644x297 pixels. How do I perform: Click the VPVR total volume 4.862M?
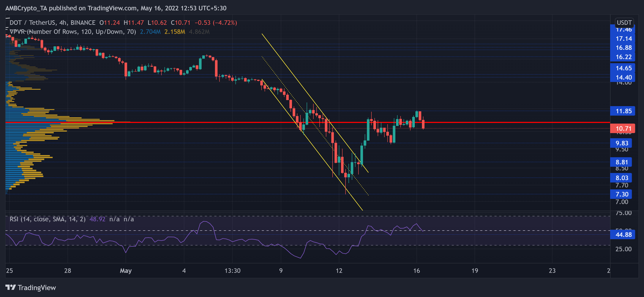199,32
